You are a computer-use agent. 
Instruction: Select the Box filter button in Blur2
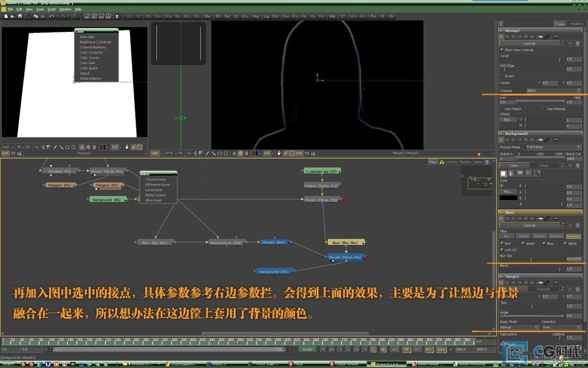click(x=507, y=236)
